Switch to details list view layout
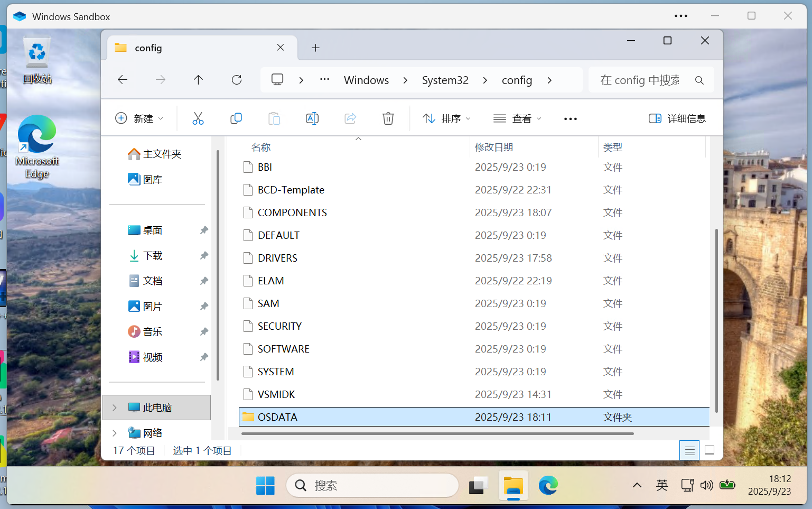The image size is (812, 509). 689,450
